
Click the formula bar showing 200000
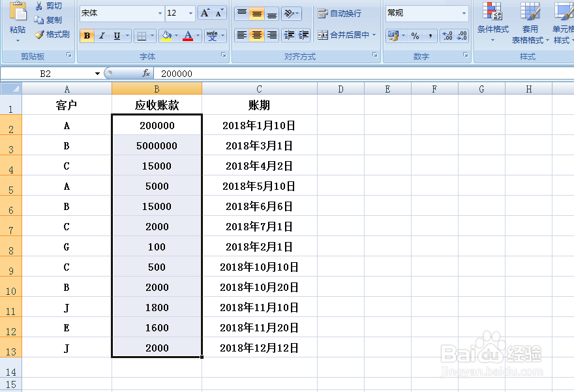[364, 74]
